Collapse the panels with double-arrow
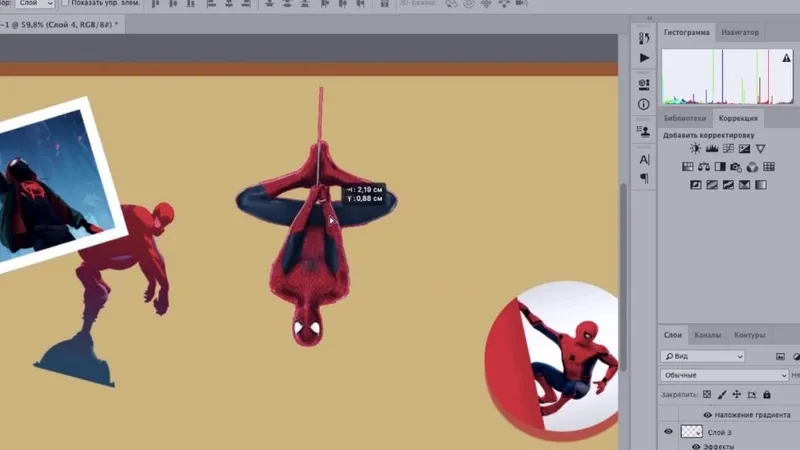The width and height of the screenshot is (800, 450). (649, 18)
